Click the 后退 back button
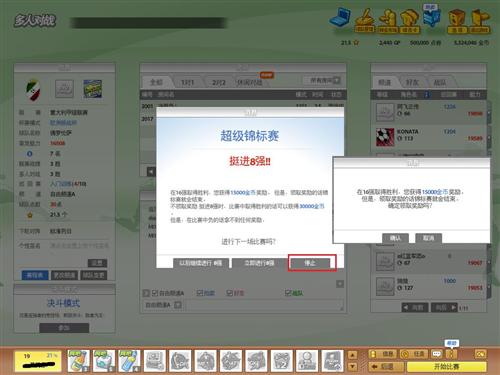The height and width of the screenshot is (375, 500). [386, 367]
